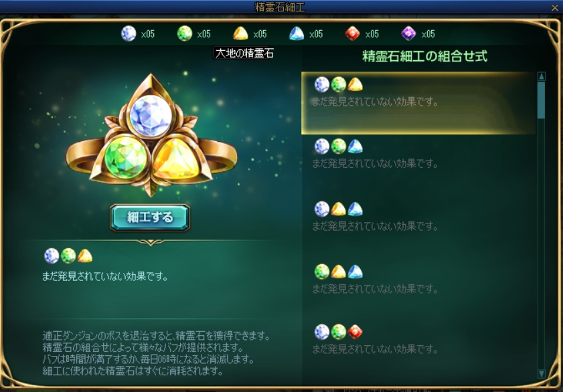Image resolution: width=563 pixels, height=392 pixels.
Task: Close the 精霊石細工 window
Action: click(x=555, y=7)
